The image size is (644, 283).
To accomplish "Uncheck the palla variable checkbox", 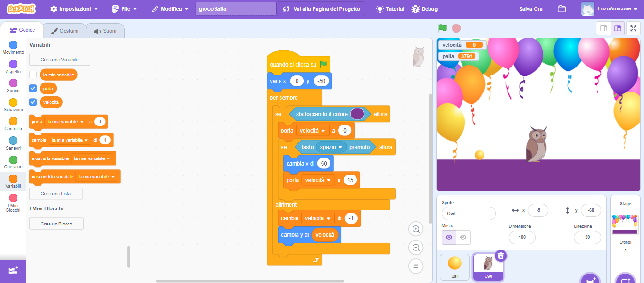I will (x=33, y=88).
